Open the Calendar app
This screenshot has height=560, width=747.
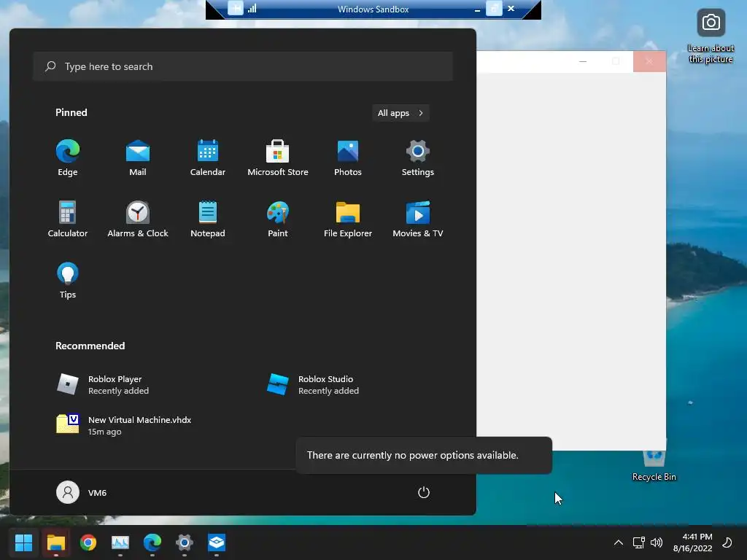tap(208, 158)
